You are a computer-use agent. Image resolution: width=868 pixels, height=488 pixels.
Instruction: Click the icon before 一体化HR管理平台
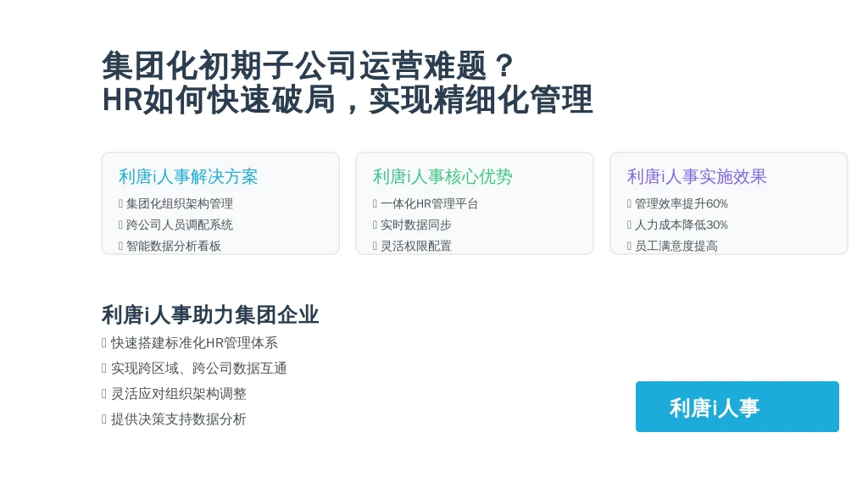point(375,203)
